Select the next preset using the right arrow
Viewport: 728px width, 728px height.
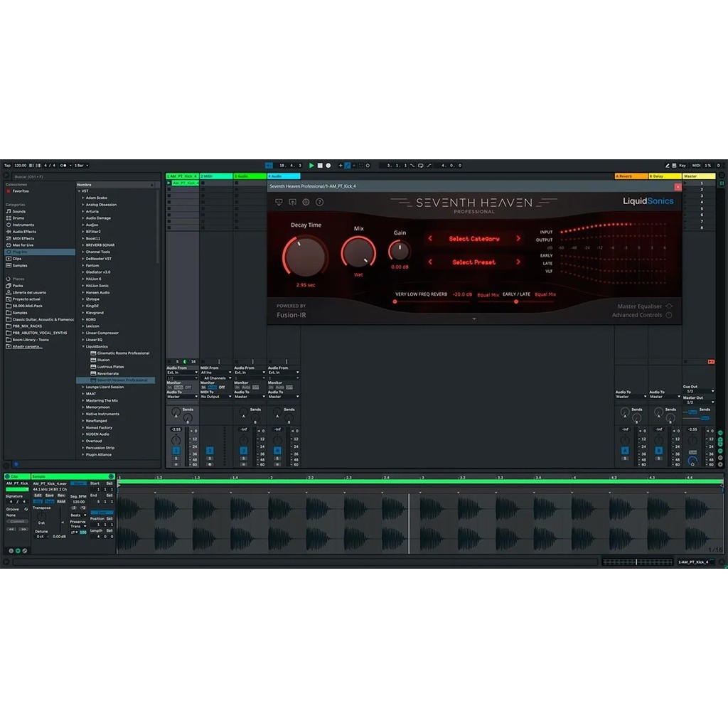click(x=518, y=262)
